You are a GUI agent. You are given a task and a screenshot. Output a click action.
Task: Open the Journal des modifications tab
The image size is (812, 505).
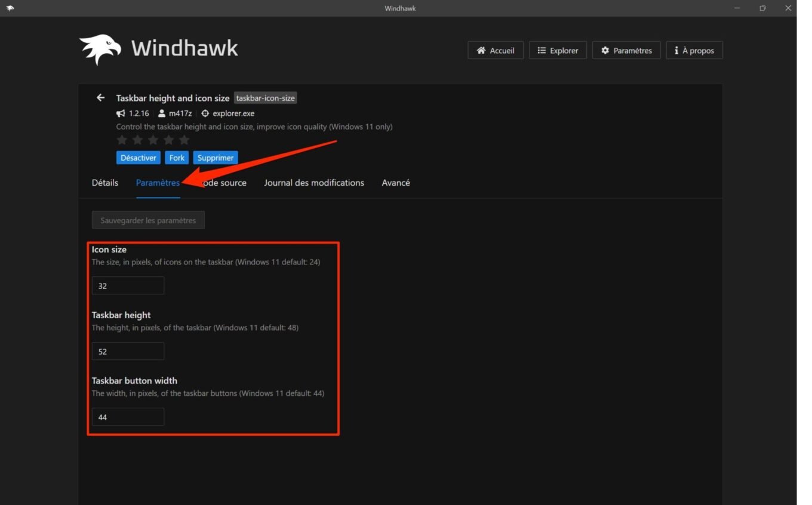314,183
